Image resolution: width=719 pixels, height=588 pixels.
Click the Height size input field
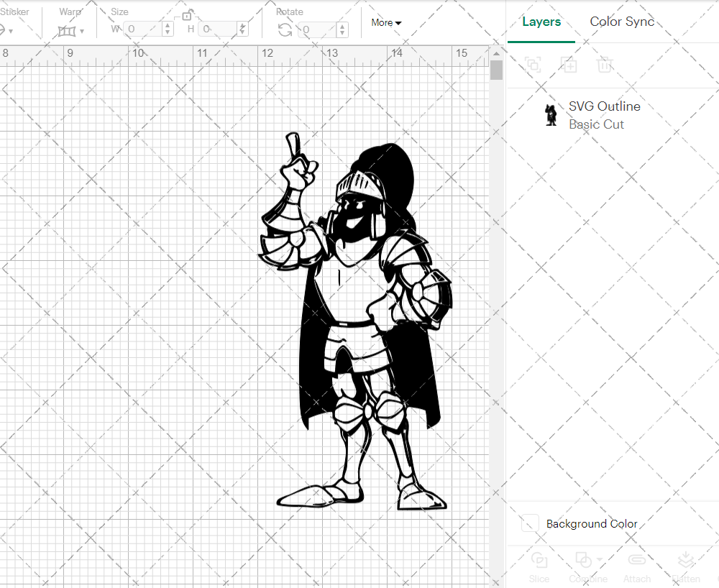click(x=219, y=29)
